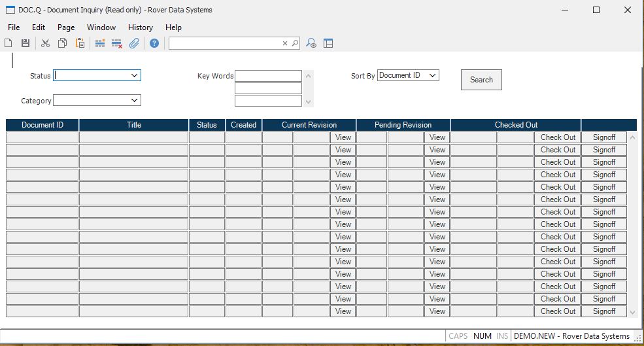This screenshot has width=644, height=346.
Task: Click the Copy icon in toolbar
Action: [x=62, y=43]
